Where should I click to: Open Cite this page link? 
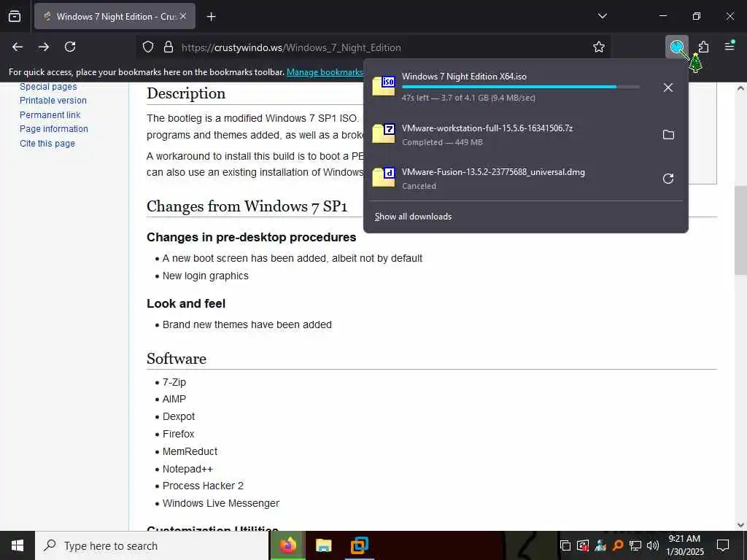tap(47, 144)
